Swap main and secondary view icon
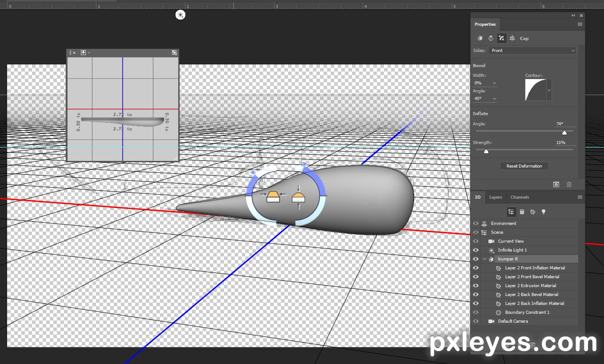This screenshot has height=364, width=604. [x=174, y=52]
